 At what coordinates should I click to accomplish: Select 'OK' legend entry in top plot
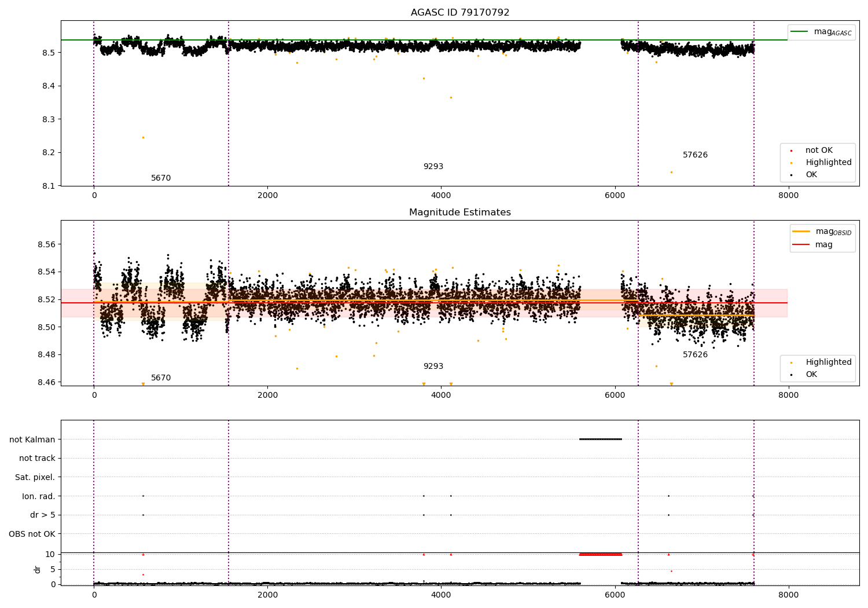[x=811, y=175]
